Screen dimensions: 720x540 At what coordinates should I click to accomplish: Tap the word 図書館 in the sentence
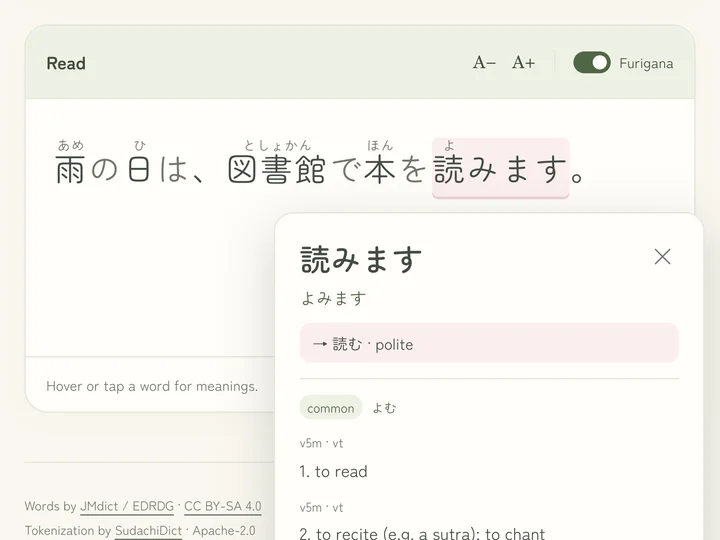(x=277, y=169)
